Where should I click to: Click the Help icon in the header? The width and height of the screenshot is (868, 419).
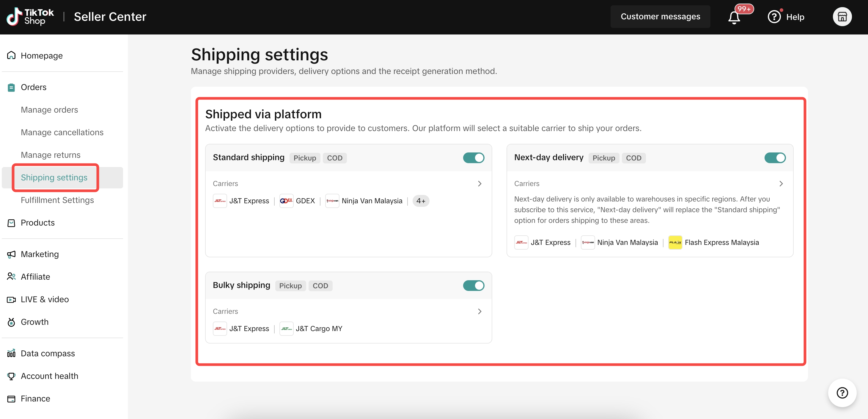point(774,17)
